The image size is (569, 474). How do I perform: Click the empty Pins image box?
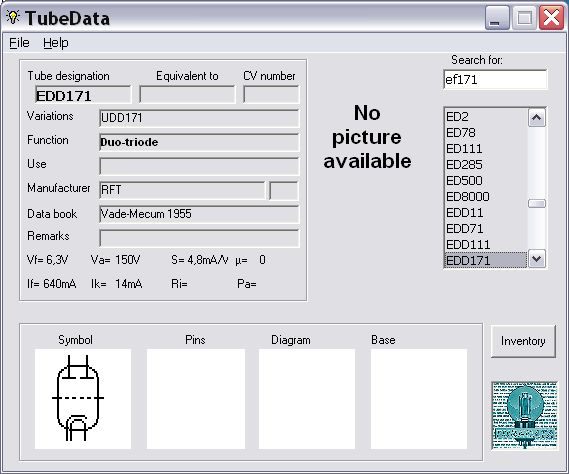[196, 399]
